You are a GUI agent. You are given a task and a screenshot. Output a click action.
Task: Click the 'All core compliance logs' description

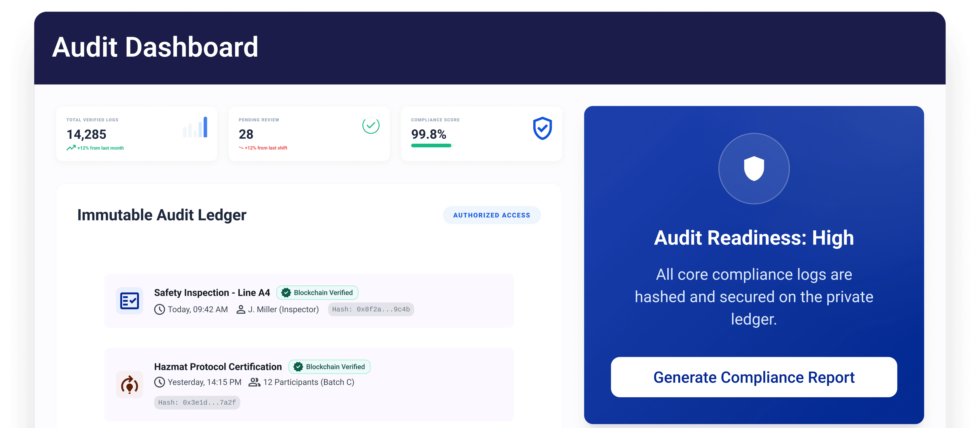pos(754,296)
